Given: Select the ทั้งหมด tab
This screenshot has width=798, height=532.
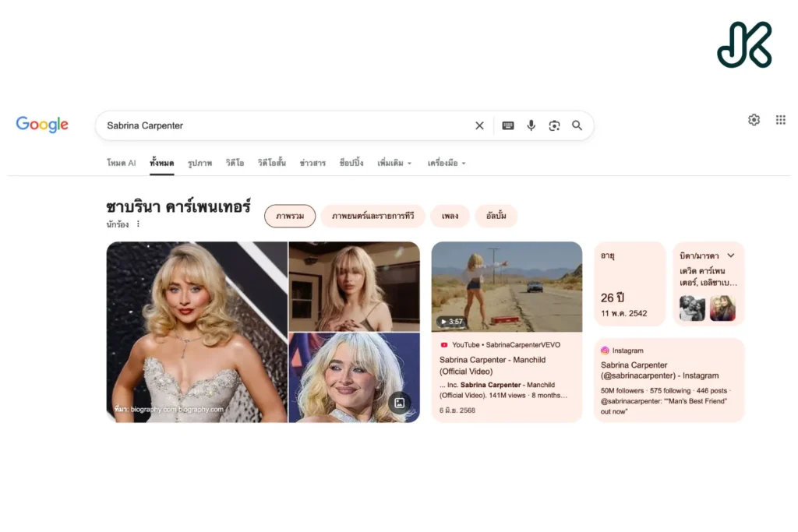Looking at the screenshot, I should pyautogui.click(x=162, y=164).
